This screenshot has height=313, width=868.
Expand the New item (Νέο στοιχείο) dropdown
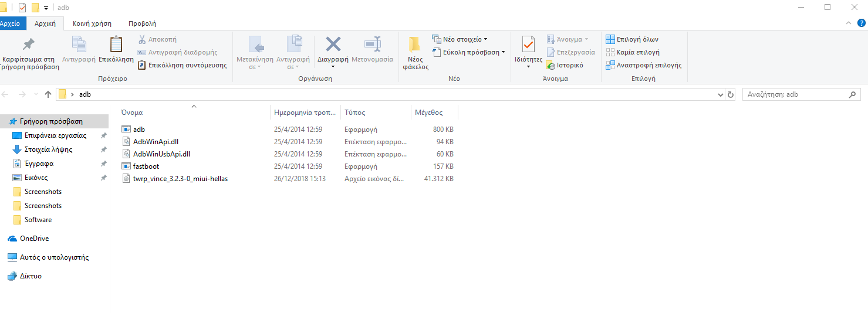click(461, 39)
